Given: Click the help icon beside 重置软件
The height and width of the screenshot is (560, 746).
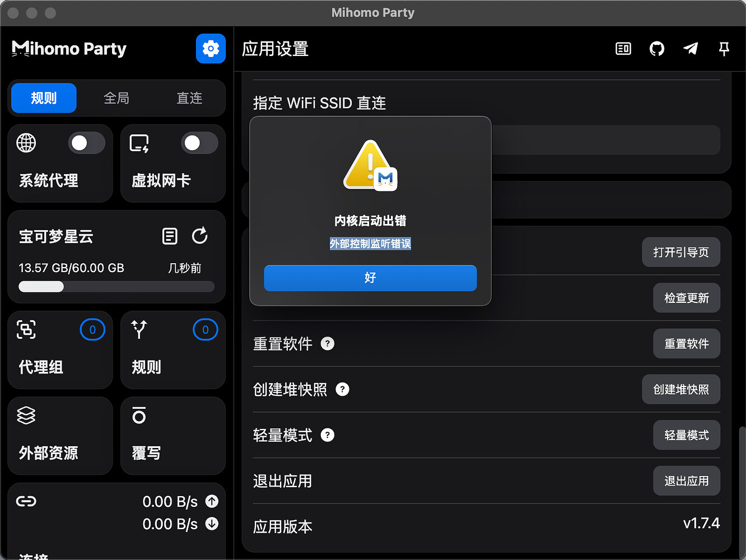Looking at the screenshot, I should tap(328, 343).
